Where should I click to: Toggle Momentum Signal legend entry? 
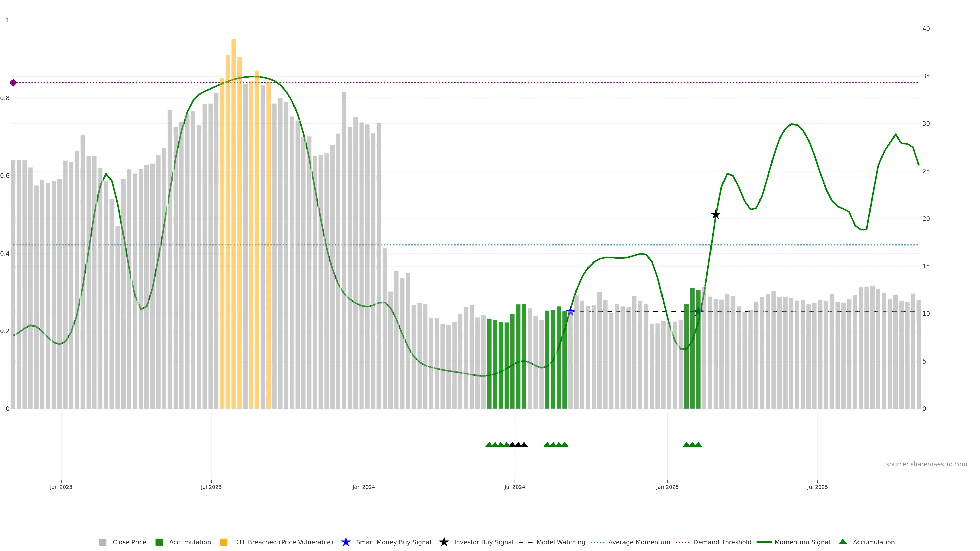click(802, 542)
